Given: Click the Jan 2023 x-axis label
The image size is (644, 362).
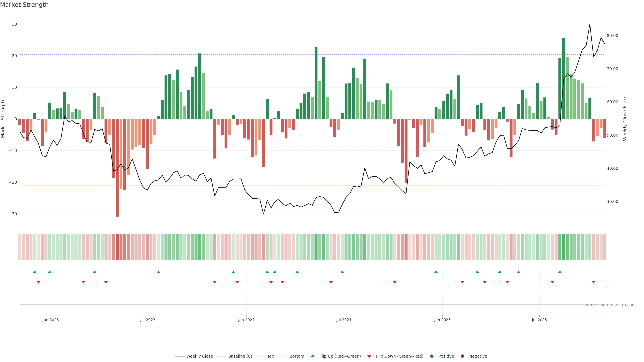Looking at the screenshot, I should click(x=50, y=320).
